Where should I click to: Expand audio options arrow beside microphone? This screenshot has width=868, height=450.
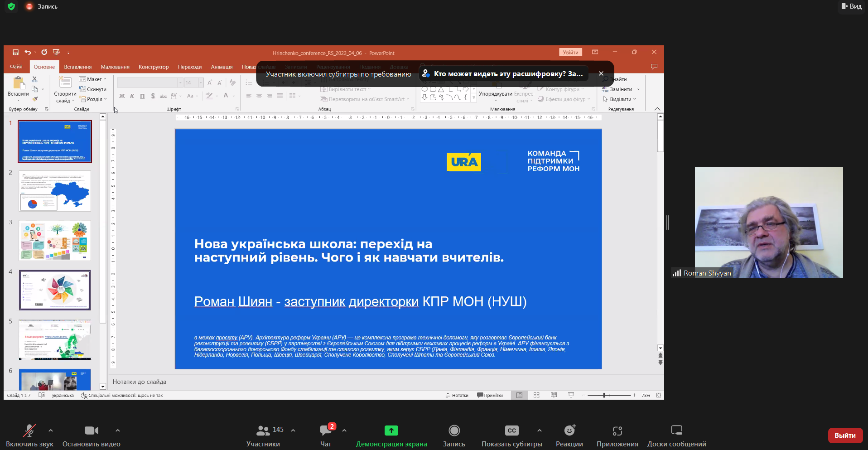point(51,431)
